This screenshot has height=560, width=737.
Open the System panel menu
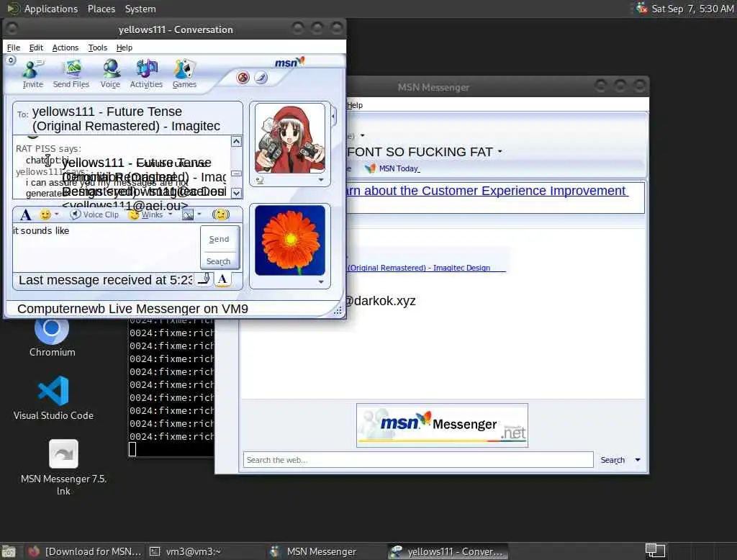point(140,9)
